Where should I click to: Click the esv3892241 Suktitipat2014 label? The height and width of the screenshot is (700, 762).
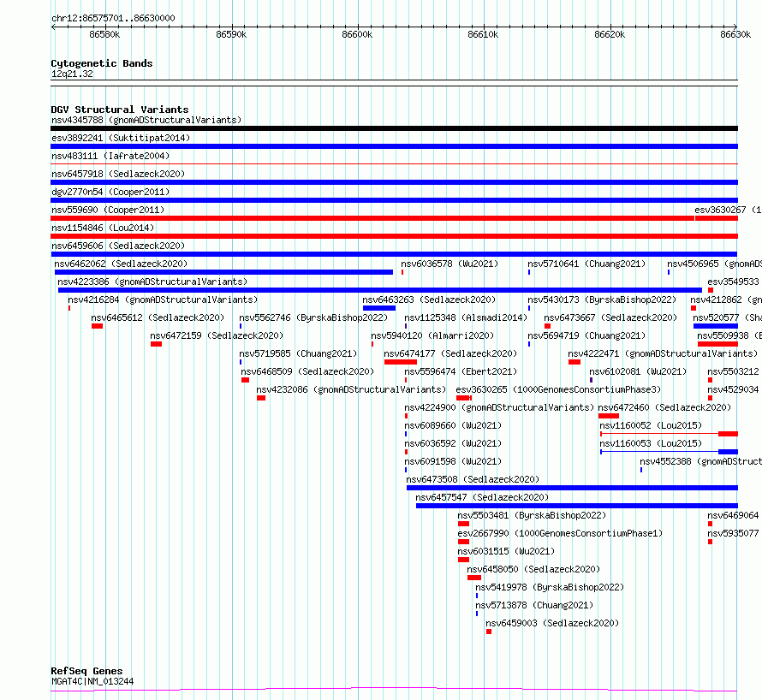[121, 138]
